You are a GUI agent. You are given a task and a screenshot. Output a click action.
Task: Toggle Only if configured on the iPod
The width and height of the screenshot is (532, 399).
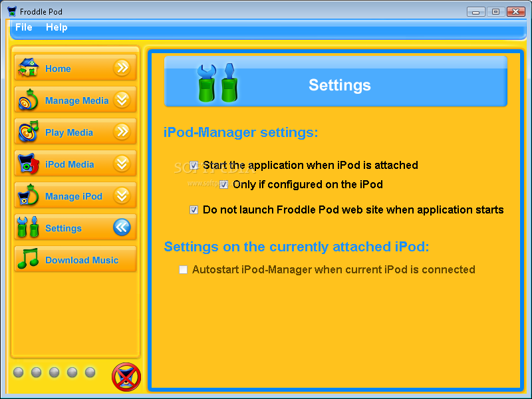223,185
